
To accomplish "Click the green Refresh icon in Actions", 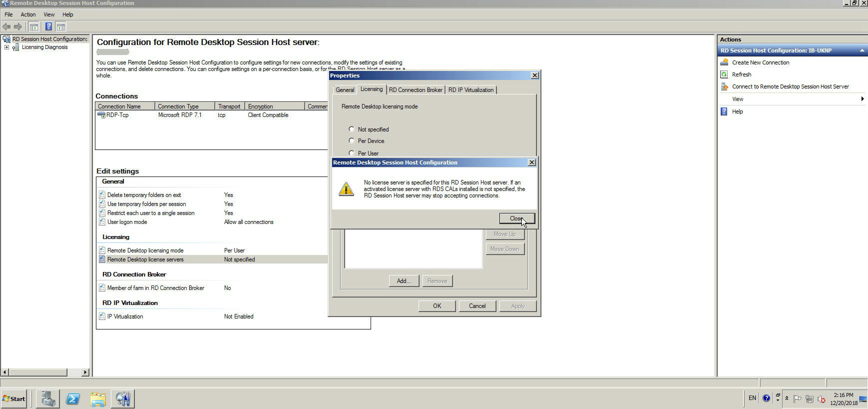I will pos(724,74).
